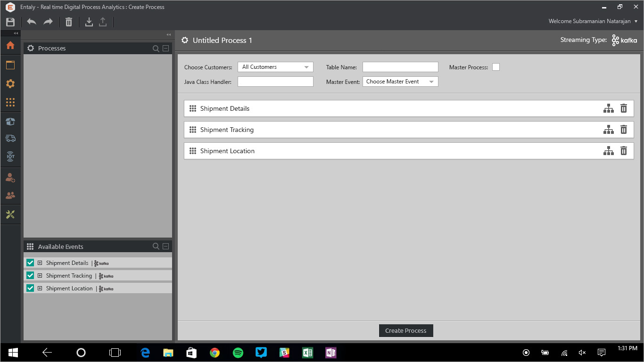Search within the Available Events panel

point(156,247)
